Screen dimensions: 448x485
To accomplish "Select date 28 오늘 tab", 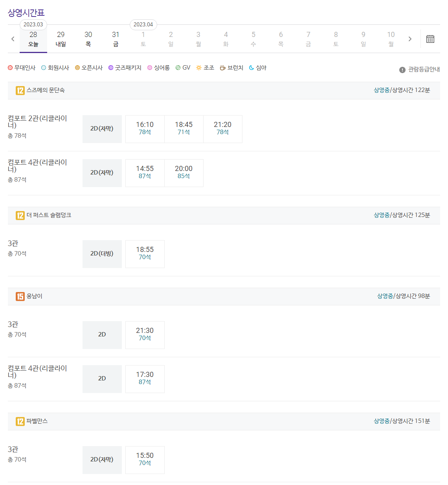I will 33,39.
